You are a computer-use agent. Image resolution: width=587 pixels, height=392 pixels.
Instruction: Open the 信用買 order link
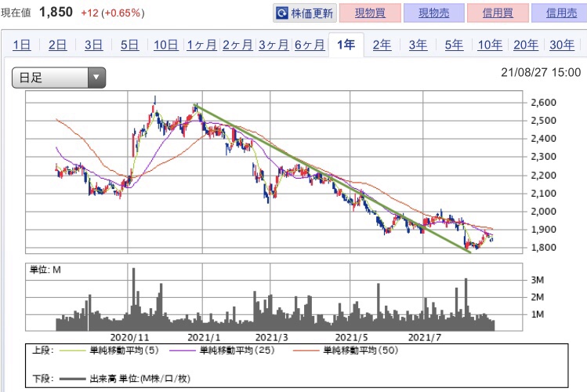498,13
